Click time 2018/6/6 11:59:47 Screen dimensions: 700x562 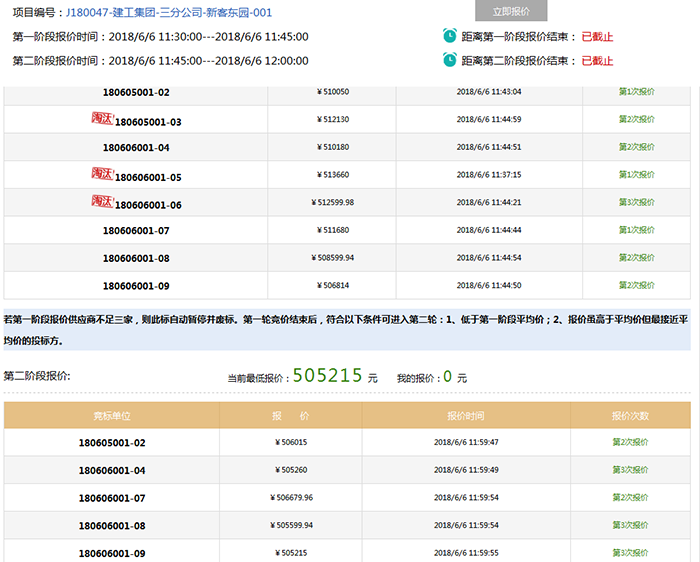click(466, 442)
